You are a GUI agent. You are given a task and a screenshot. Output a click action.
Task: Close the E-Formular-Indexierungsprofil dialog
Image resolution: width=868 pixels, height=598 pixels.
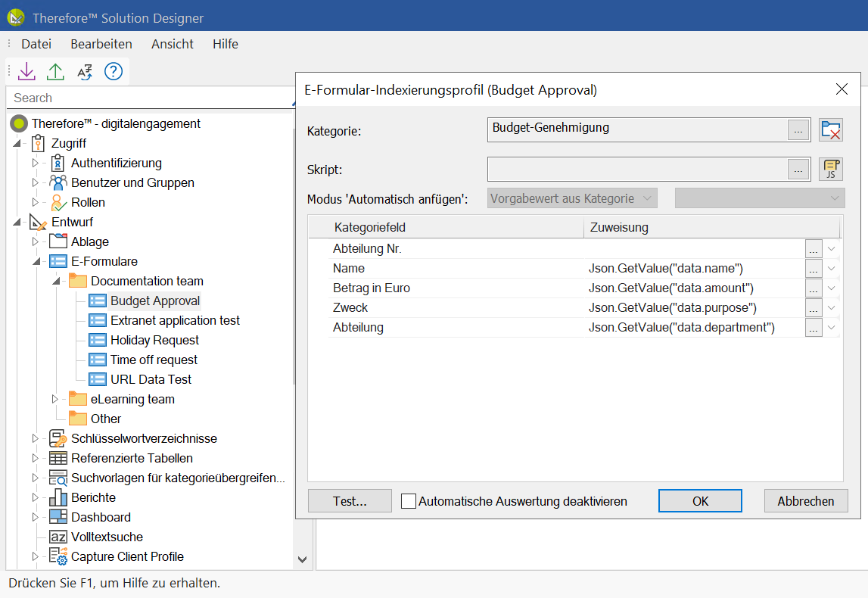[x=842, y=89]
